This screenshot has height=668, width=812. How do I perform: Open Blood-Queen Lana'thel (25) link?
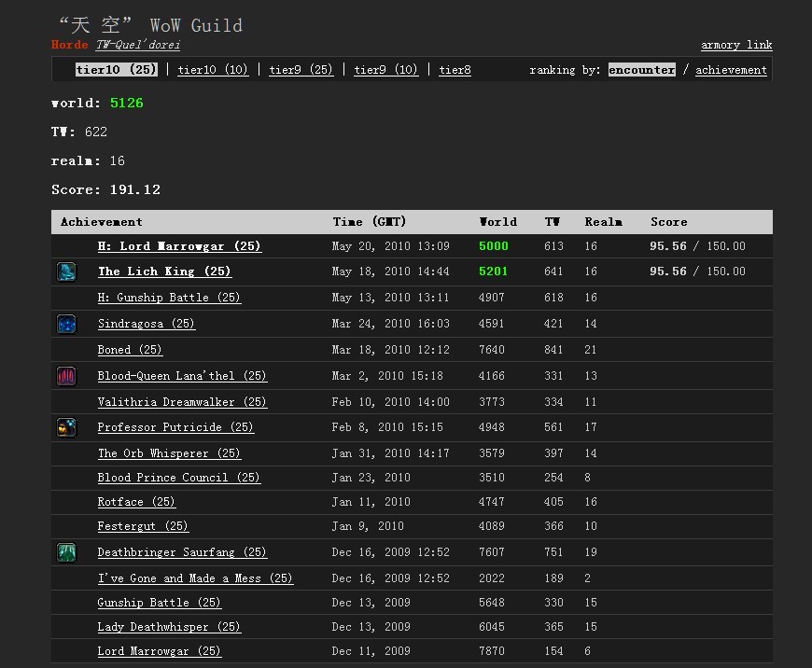[182, 376]
